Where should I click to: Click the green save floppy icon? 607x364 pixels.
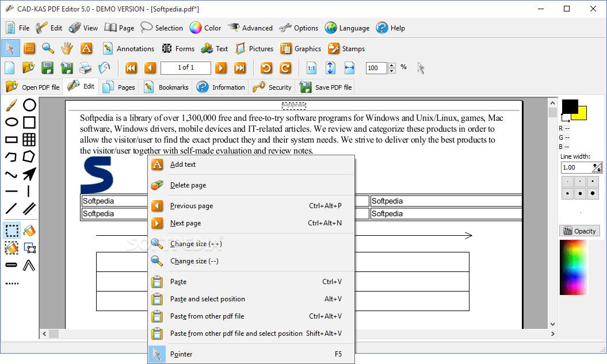(48, 68)
